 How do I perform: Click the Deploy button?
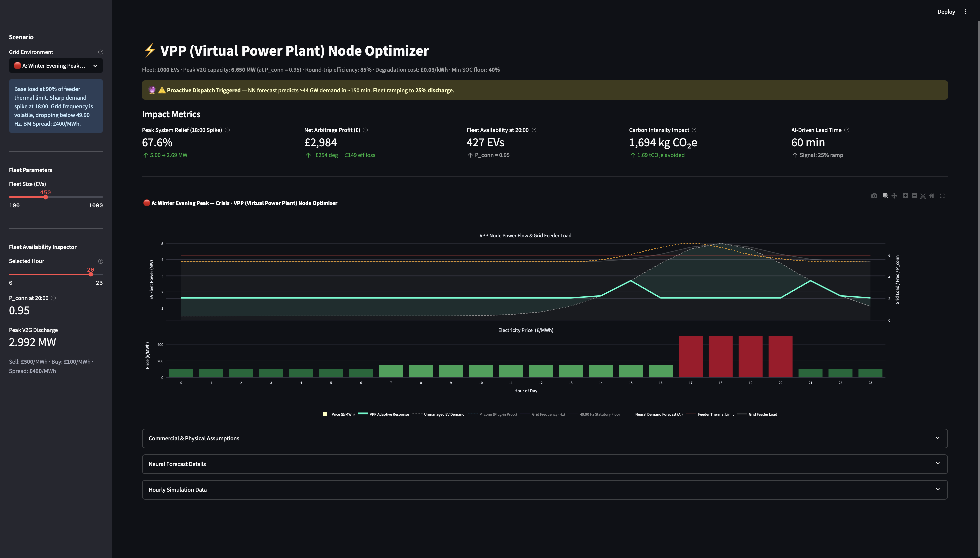pos(946,12)
